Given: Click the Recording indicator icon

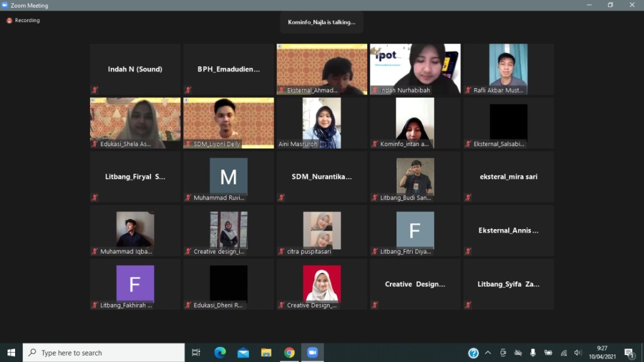Looking at the screenshot, I should coord(9,21).
